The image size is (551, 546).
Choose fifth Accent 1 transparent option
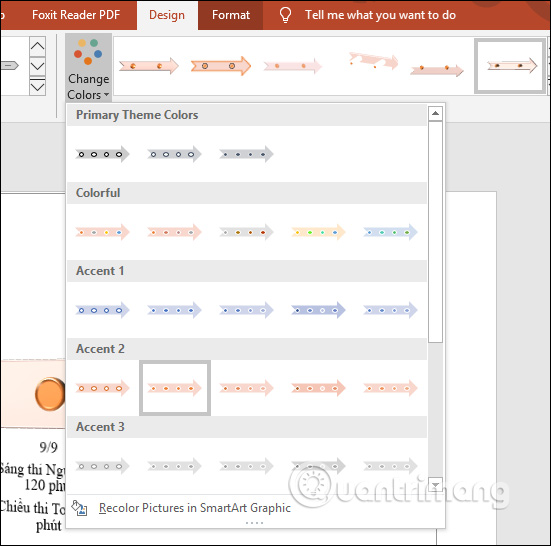[390, 310]
